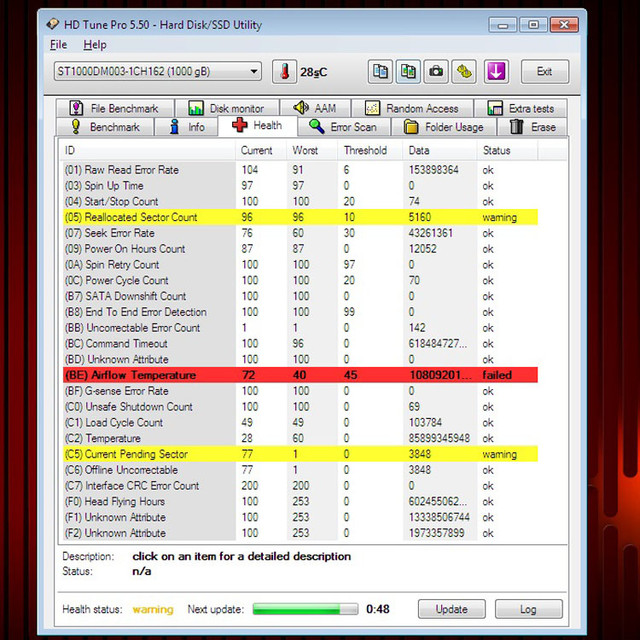Select the Power On Hours Count row
Screen dimensions: 640x640
(x=300, y=249)
